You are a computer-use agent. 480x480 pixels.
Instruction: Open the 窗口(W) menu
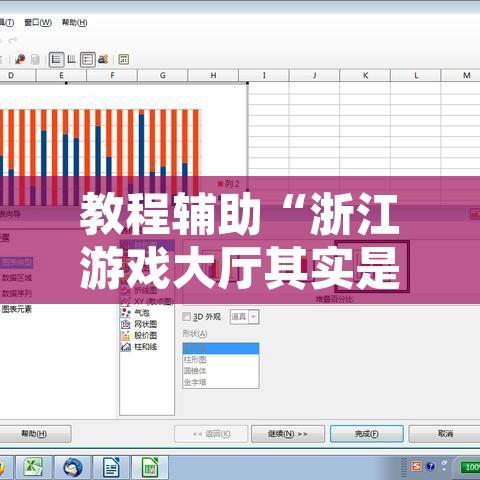pos(38,22)
